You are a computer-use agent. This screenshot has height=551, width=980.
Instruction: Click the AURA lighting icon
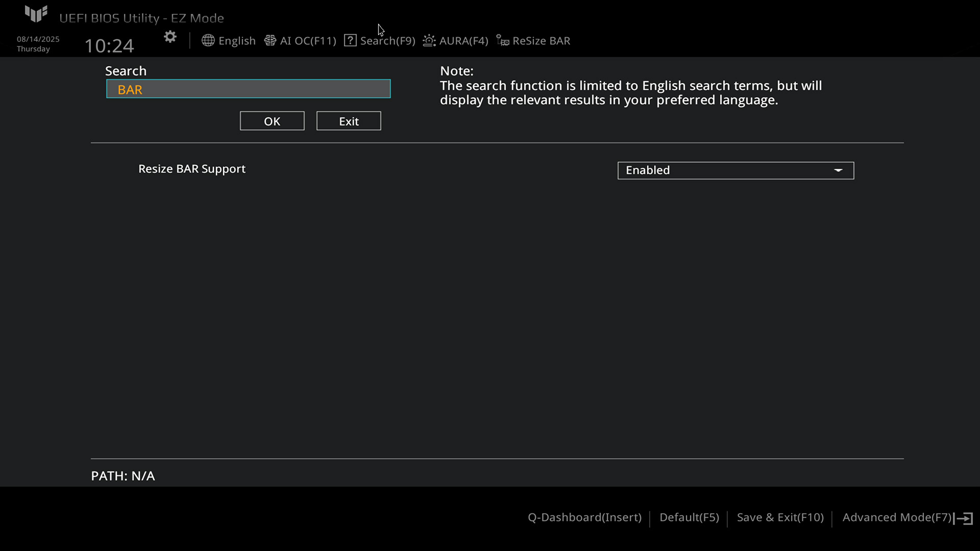(x=429, y=41)
